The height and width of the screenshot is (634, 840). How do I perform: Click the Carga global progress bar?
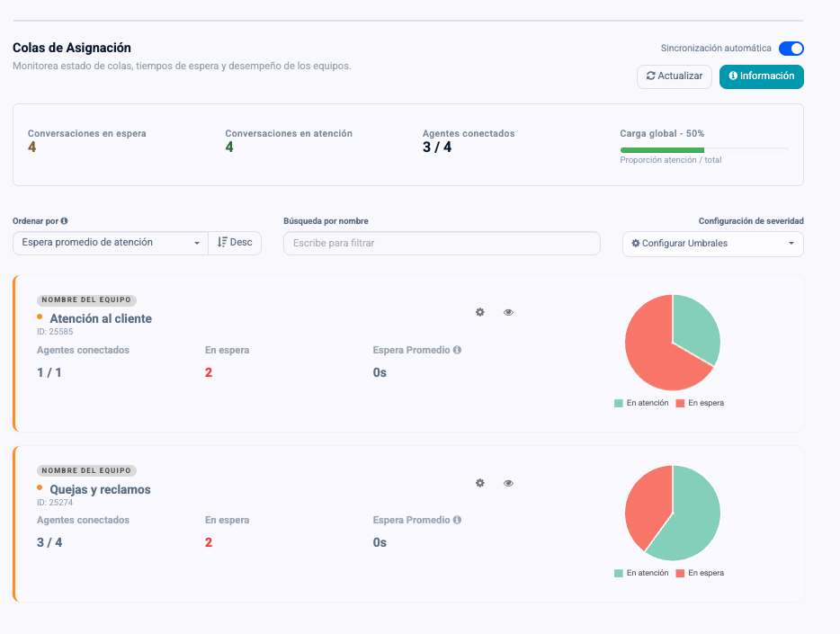pos(703,149)
